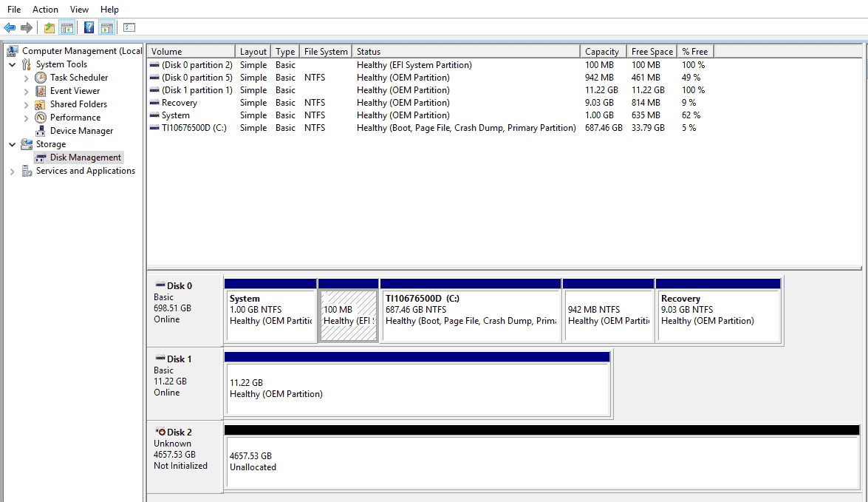Expand the Performance node

coord(26,118)
